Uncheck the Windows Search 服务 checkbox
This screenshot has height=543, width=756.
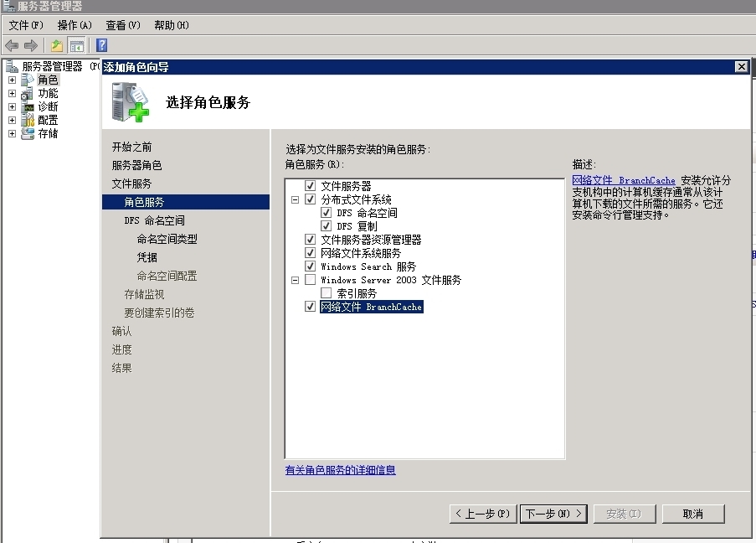click(x=310, y=266)
